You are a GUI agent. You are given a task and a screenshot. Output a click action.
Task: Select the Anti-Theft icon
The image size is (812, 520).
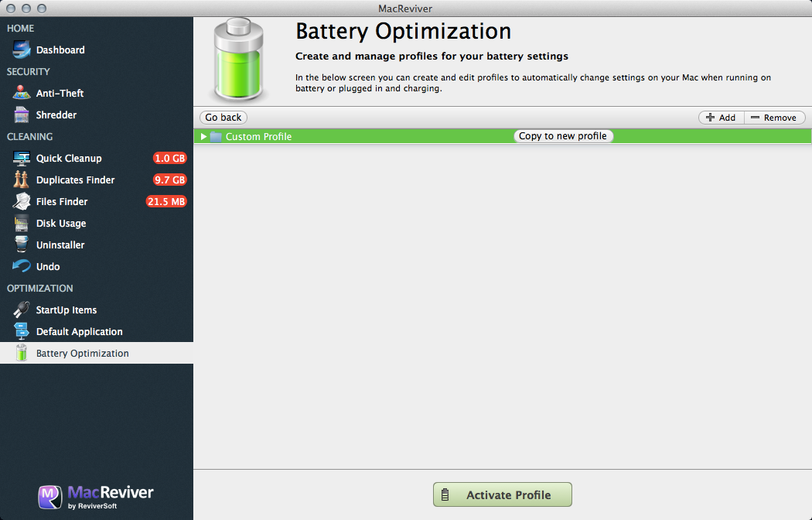(x=21, y=93)
